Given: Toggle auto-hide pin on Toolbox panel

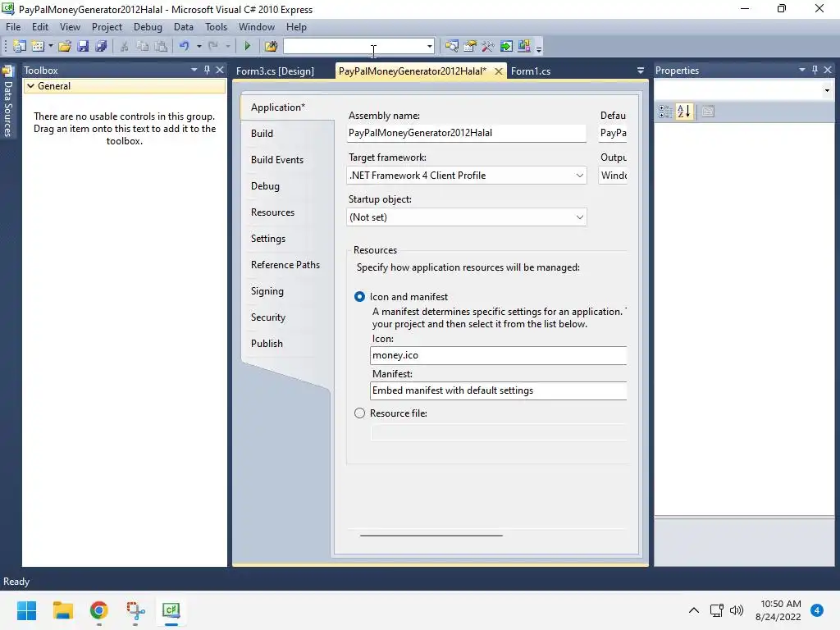Looking at the screenshot, I should [x=208, y=71].
